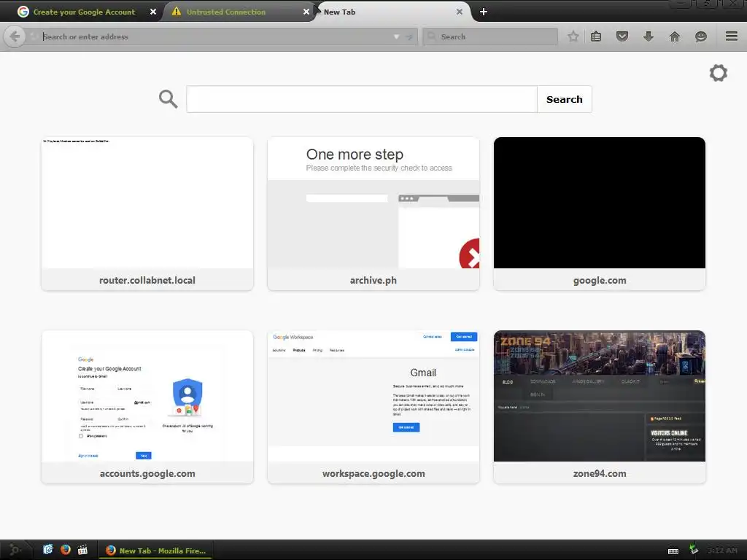
Task: Open the workspace.google.com tile
Action: [x=373, y=407]
